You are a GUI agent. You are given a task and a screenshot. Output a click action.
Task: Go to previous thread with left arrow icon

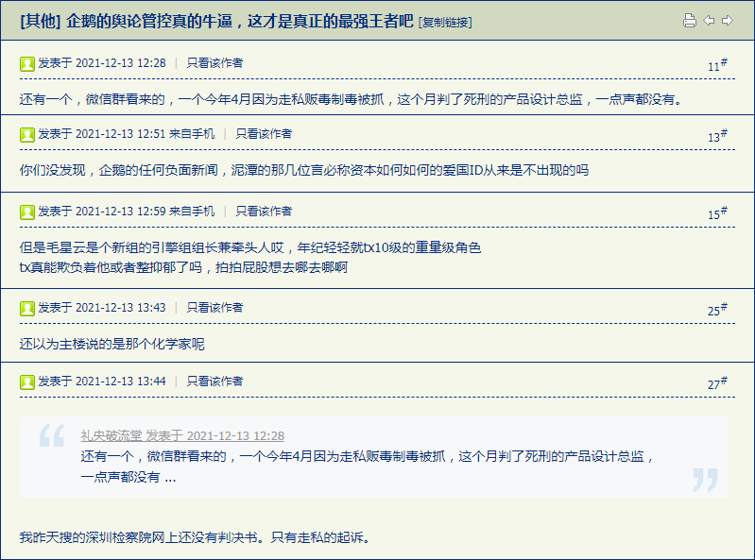[709, 21]
